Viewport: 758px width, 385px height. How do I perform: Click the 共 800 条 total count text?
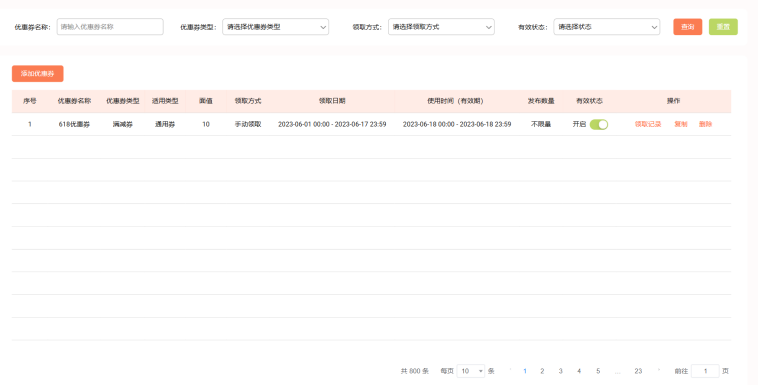(x=415, y=371)
